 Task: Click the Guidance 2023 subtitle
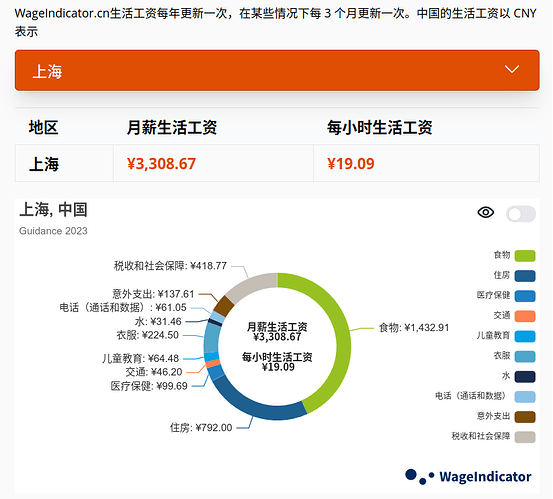pos(53,231)
